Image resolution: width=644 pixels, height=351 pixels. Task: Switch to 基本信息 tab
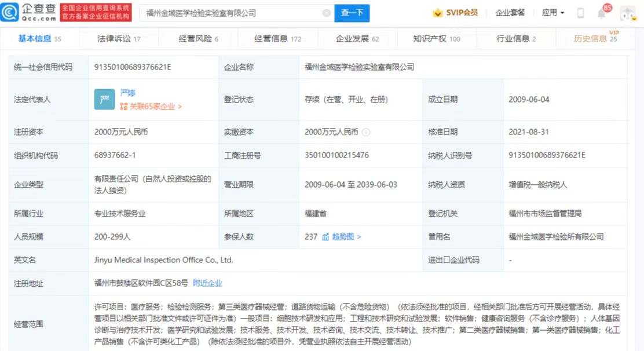(x=39, y=39)
